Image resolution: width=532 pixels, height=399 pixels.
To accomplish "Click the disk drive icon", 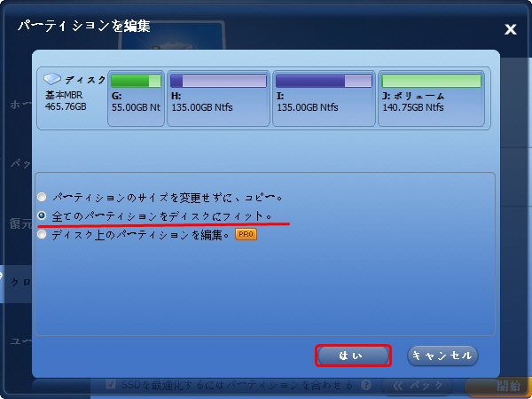I will (x=52, y=79).
